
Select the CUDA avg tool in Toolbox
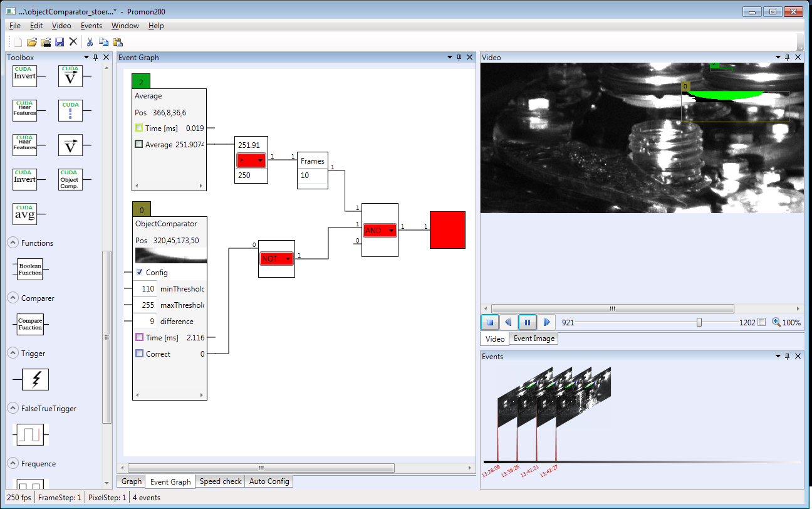point(24,214)
